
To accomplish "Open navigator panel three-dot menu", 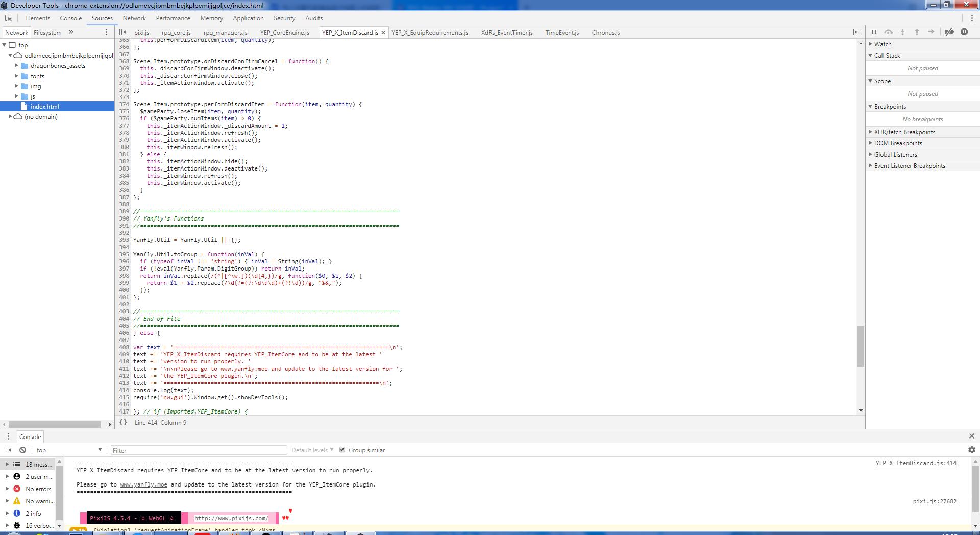I will [106, 32].
